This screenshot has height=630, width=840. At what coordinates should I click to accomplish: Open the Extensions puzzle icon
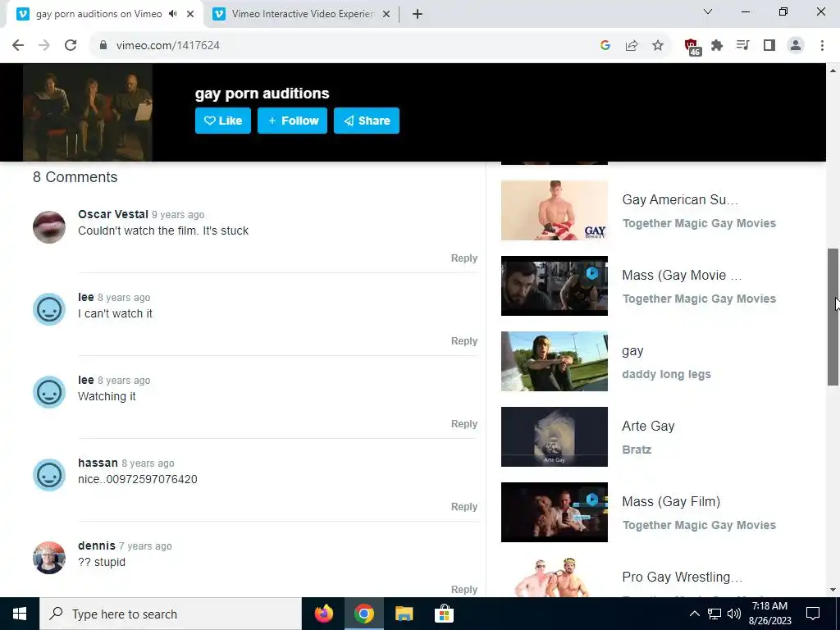coord(717,46)
